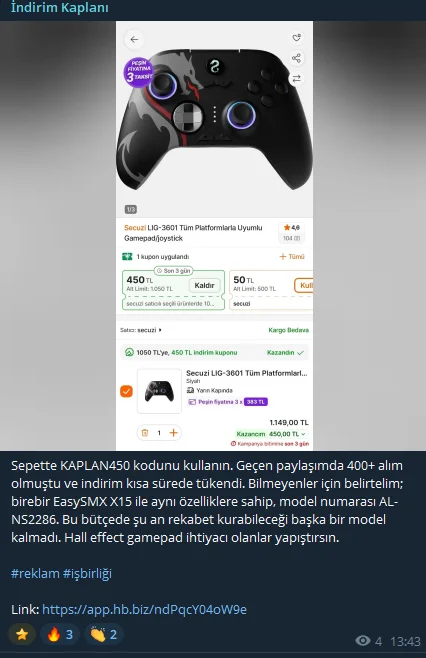
Task: Click the purple 3 Taksit installment badge
Action: pos(138,72)
